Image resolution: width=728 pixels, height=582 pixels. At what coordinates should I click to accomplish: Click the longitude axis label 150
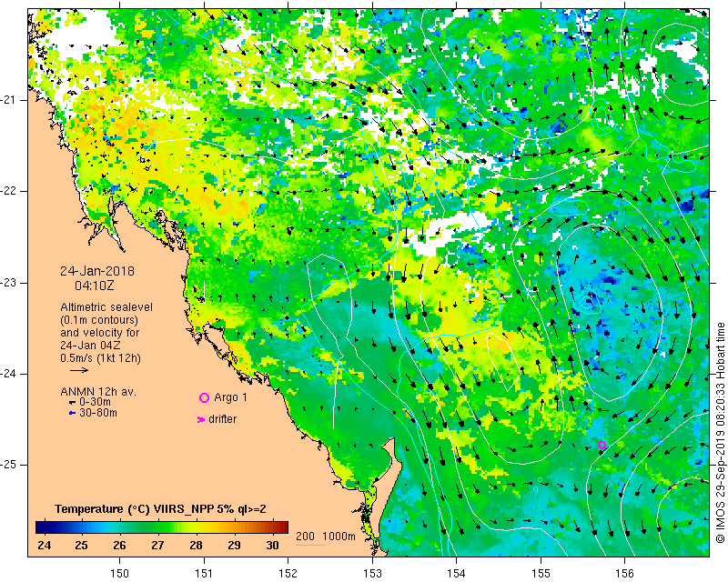click(x=120, y=573)
